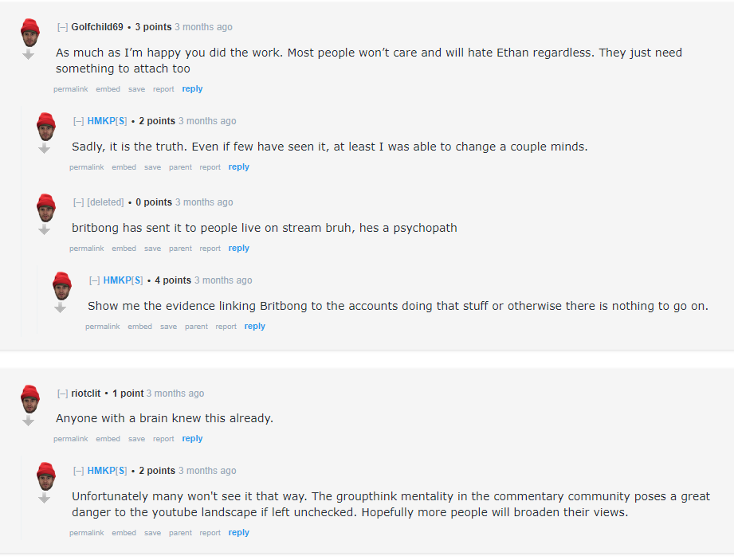Upvote the deleted user's britbong comment
Image resolution: width=734 pixels, height=560 pixels.
pyautogui.click(x=46, y=208)
